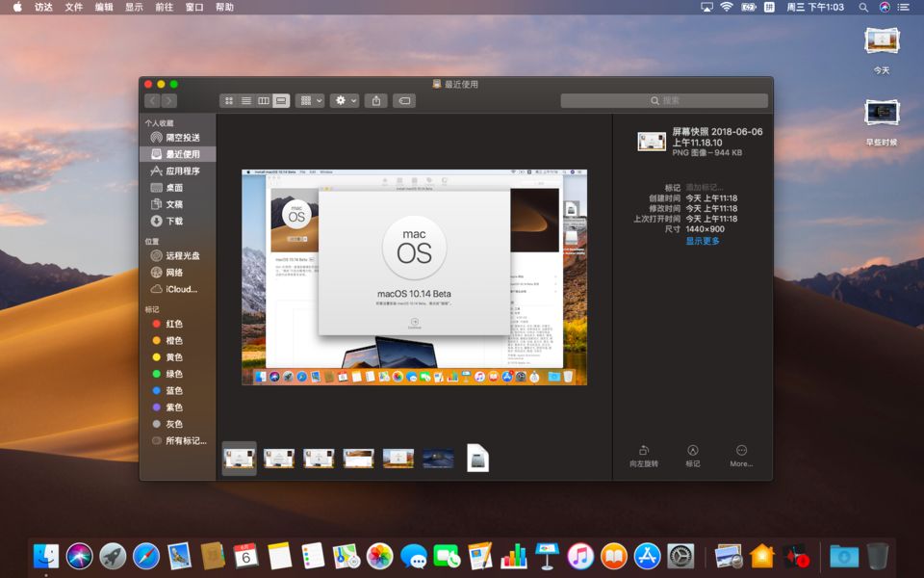The width and height of the screenshot is (924, 578).
Task: Open 下载 folder in the sidebar
Action: (x=177, y=222)
